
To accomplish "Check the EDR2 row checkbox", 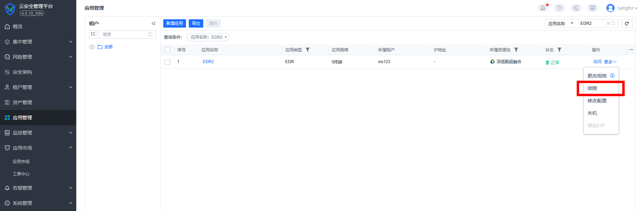I will coord(167,62).
